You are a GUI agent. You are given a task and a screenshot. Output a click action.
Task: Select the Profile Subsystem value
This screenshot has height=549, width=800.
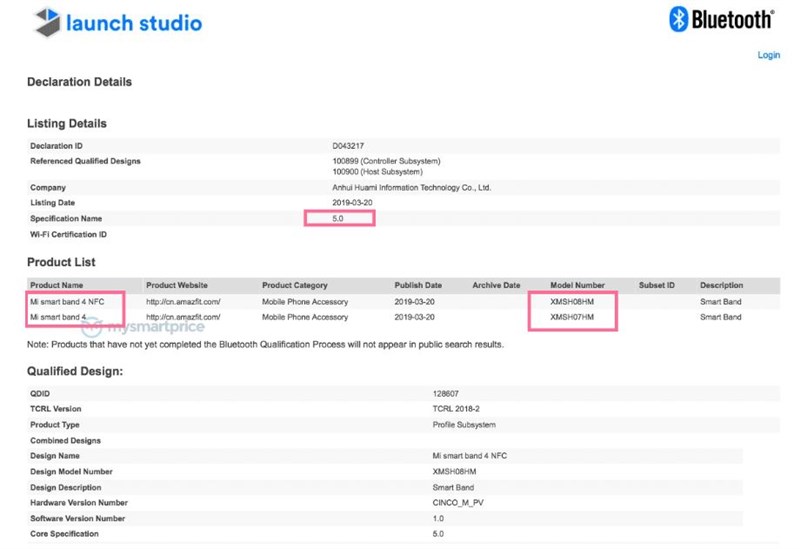[x=464, y=425]
